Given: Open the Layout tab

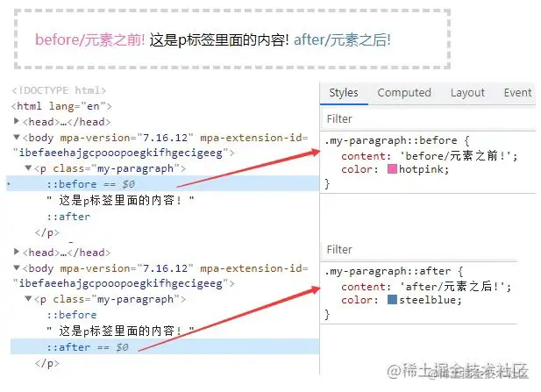Looking at the screenshot, I should coord(467,93).
